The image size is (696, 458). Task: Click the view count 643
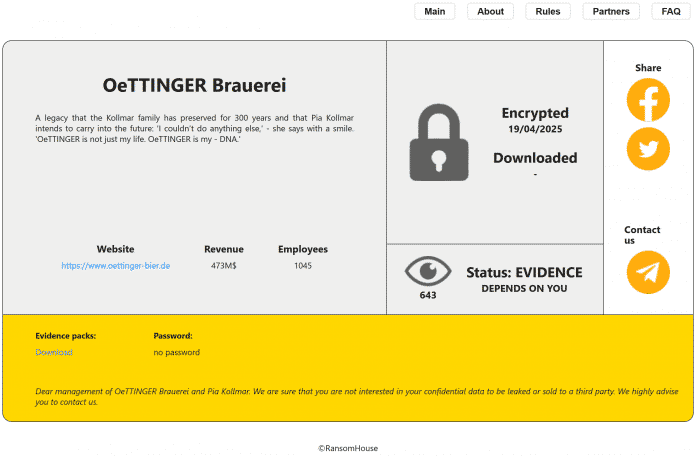pos(428,295)
